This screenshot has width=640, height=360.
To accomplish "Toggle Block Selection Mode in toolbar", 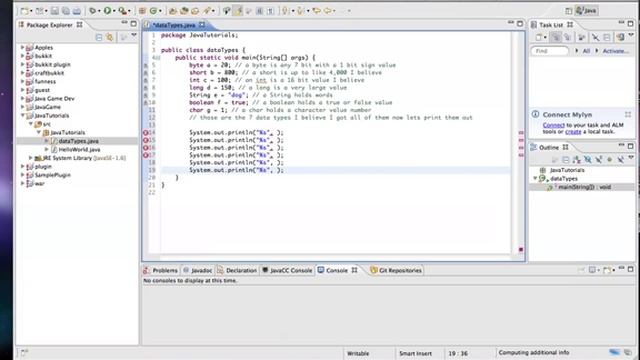I will coord(259,11).
